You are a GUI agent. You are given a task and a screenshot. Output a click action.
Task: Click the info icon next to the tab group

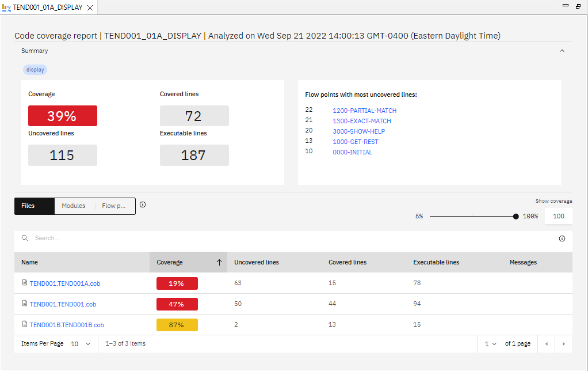coord(143,204)
